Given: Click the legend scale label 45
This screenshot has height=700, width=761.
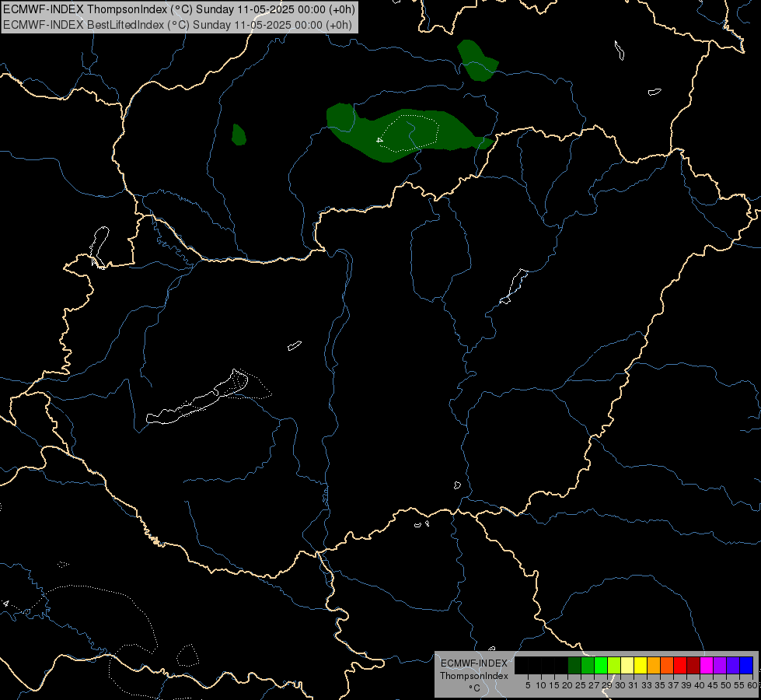Looking at the screenshot, I should pos(713,685).
